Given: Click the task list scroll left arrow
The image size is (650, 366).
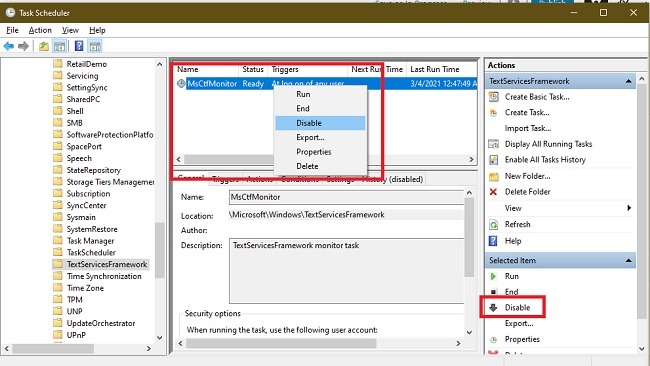Looking at the screenshot, I should click(x=179, y=159).
